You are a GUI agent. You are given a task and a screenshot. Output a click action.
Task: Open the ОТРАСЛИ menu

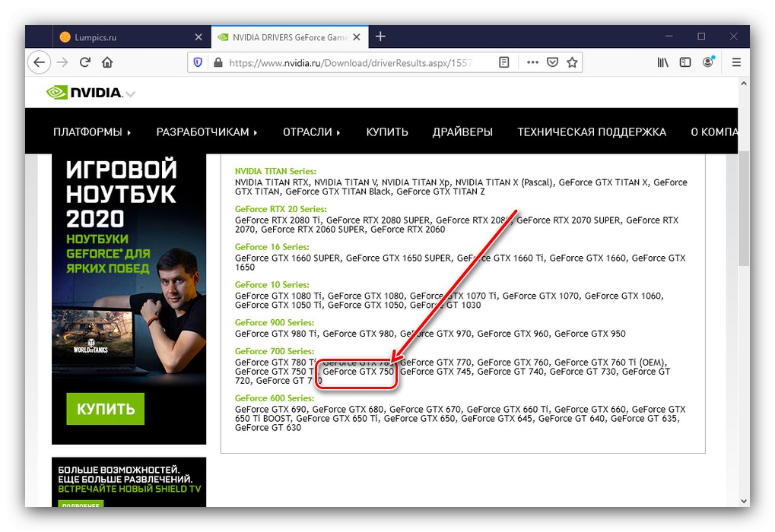[x=311, y=132]
